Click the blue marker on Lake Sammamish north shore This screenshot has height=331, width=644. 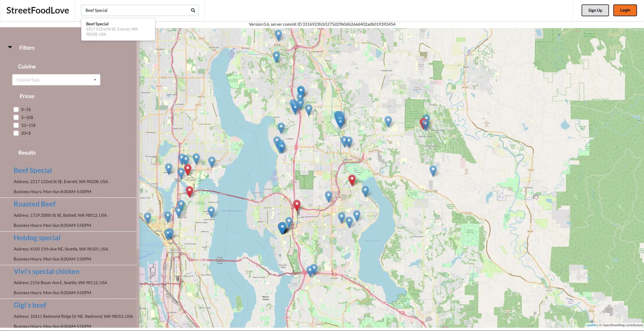point(365,191)
